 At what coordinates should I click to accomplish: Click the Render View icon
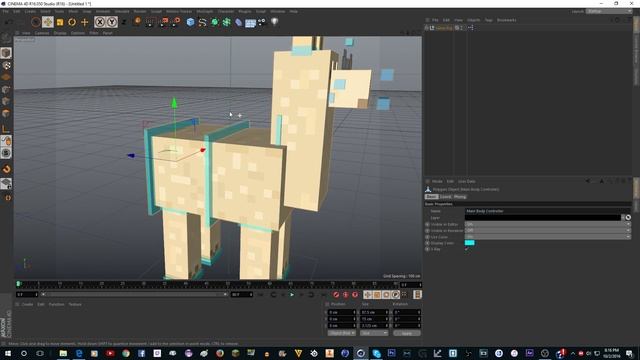tap(150, 22)
